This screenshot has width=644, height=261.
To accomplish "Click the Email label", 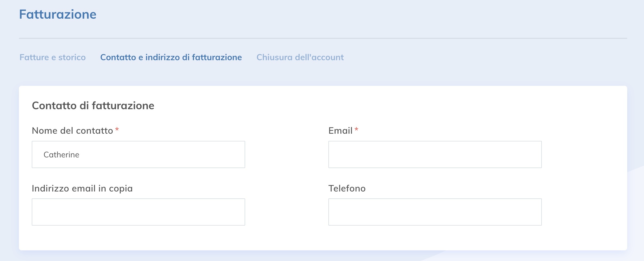I will coord(341,130).
